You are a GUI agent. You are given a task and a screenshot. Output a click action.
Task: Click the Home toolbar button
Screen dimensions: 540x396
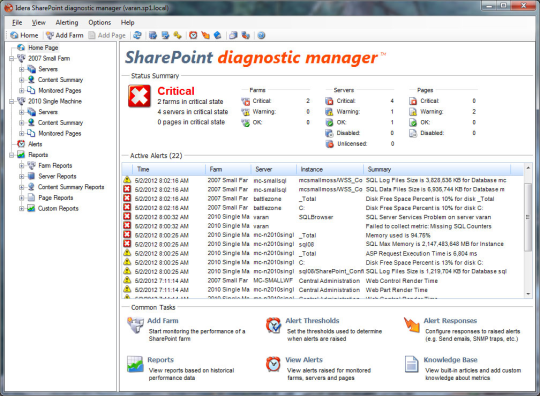click(x=24, y=35)
